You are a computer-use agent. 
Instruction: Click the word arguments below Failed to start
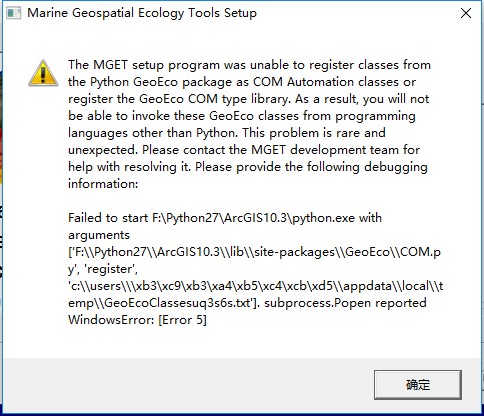[99, 235]
